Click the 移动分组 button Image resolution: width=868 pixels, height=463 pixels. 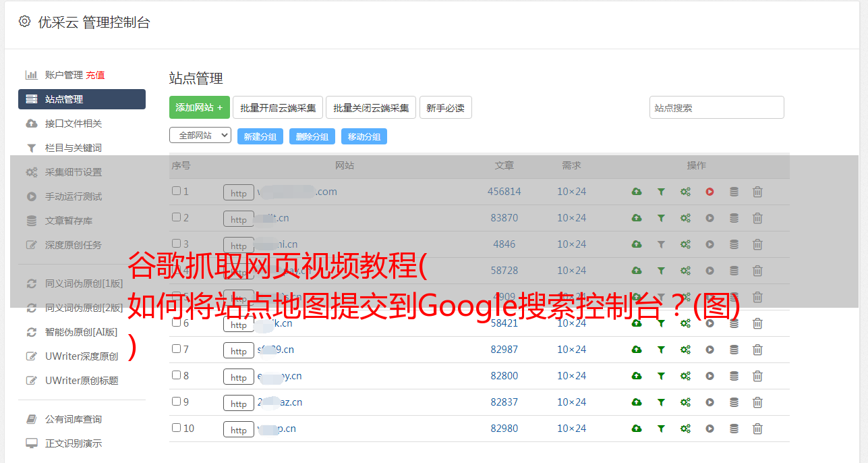(364, 136)
